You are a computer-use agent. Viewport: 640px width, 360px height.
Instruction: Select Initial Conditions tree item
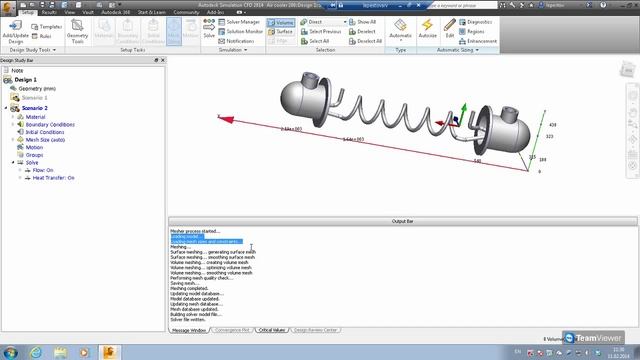(x=44, y=132)
